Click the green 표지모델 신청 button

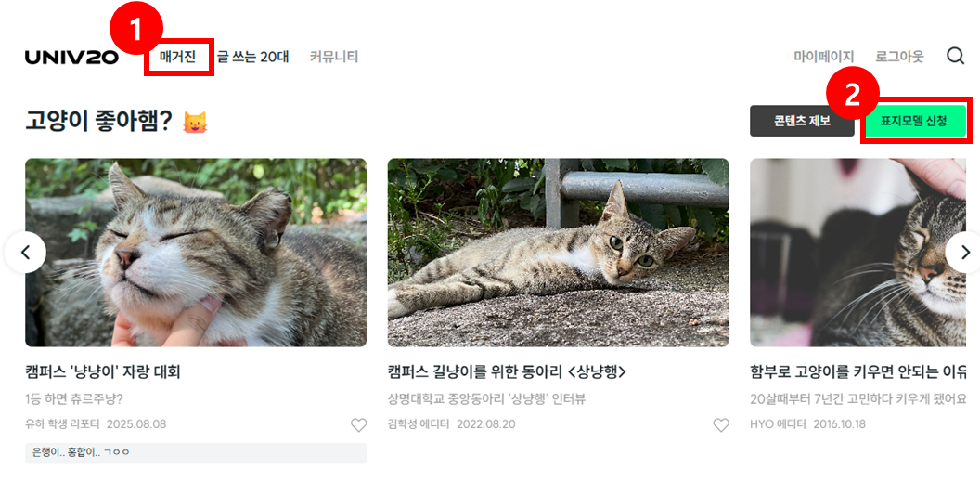[x=916, y=121]
